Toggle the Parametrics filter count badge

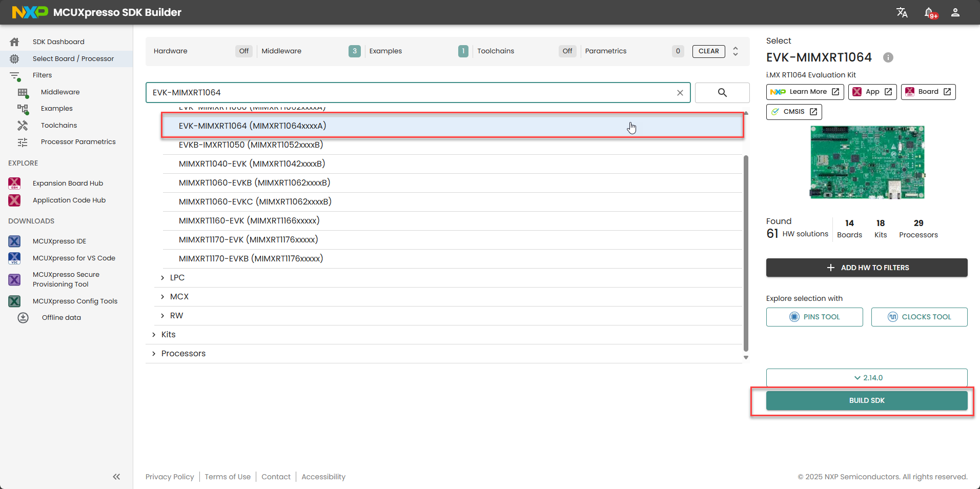tap(678, 51)
